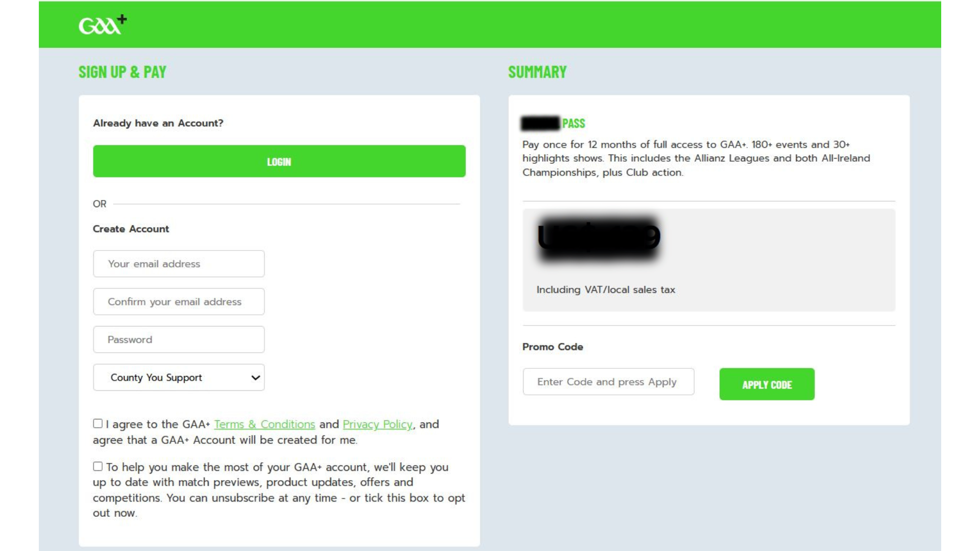Image resolution: width=980 pixels, height=551 pixels.
Task: Focus the Confirm your email address field
Action: 179,302
